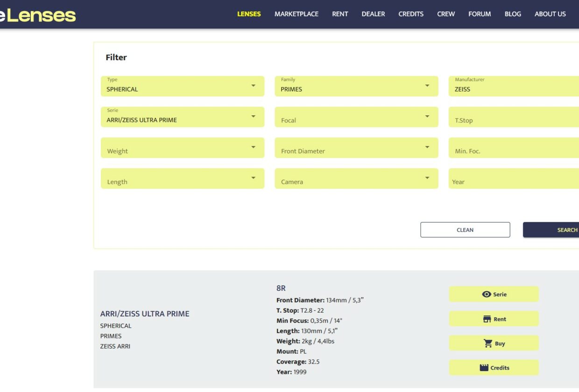Open the Manufacturer dropdown showing ZEISS
Screen dimensions: 579x392
pos(514,86)
